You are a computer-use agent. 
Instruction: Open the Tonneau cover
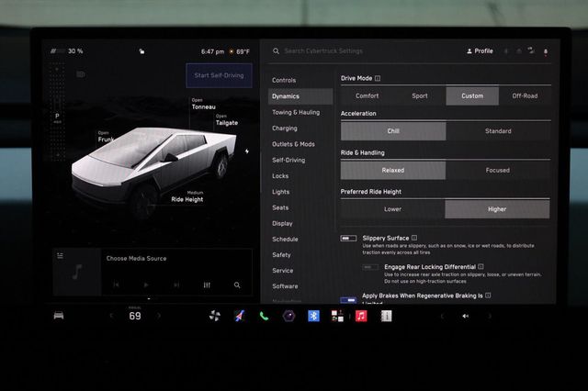[x=204, y=104]
